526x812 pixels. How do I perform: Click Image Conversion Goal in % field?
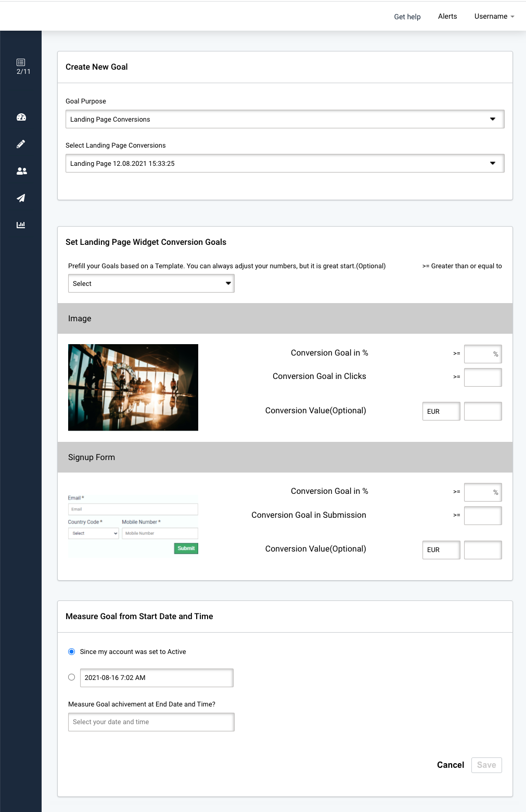483,354
